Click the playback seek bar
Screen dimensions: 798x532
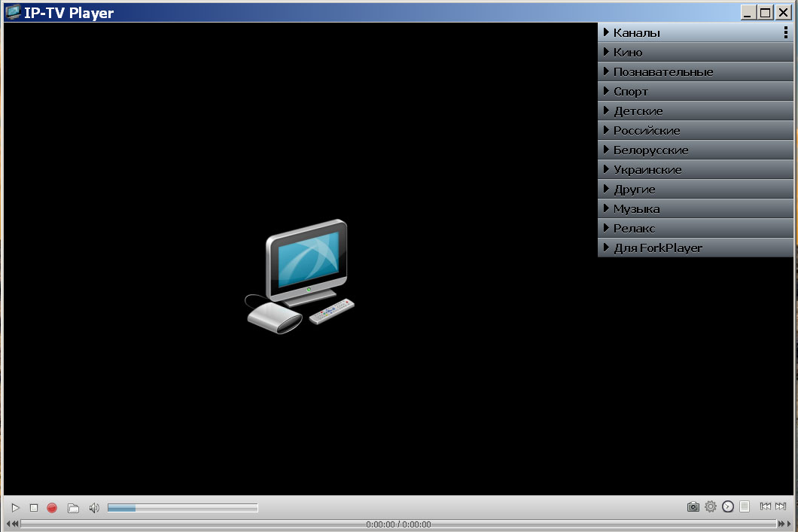(398, 524)
